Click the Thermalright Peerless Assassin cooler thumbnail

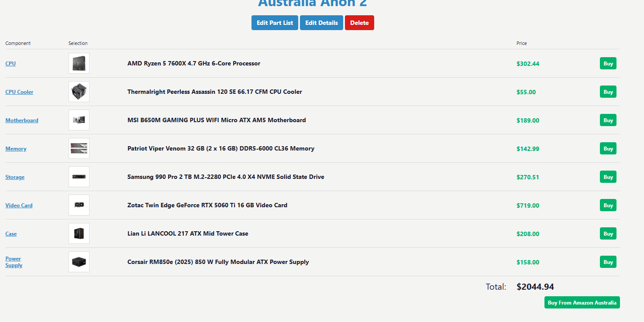tap(79, 92)
